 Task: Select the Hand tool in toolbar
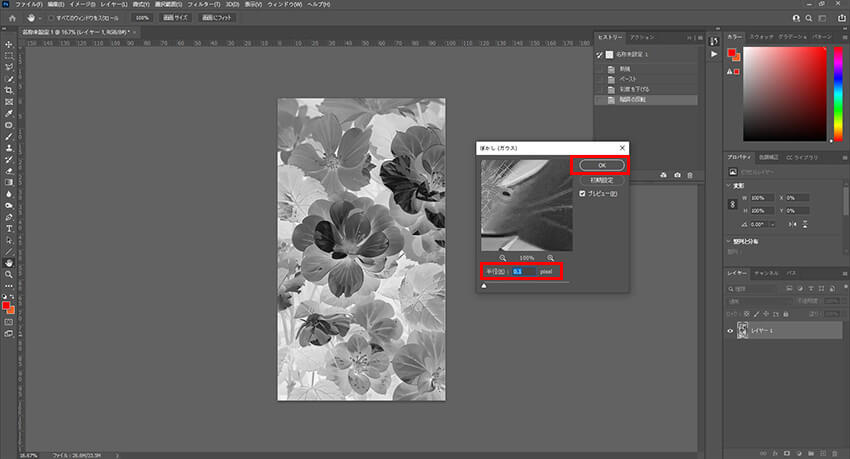tap(9, 263)
